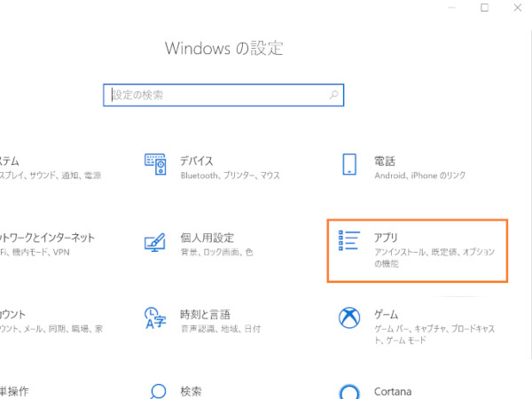
Task: Open 時刻と言語 settings category
Action: (206, 315)
